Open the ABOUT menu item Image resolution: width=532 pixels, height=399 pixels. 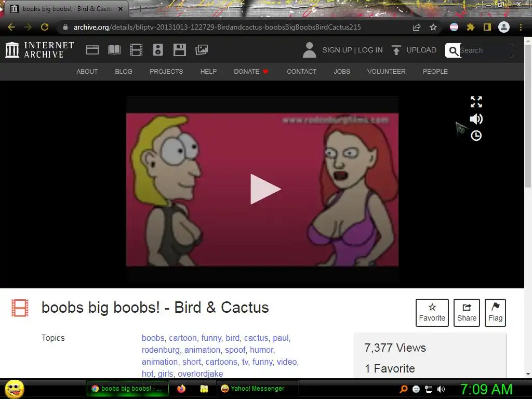(x=87, y=72)
